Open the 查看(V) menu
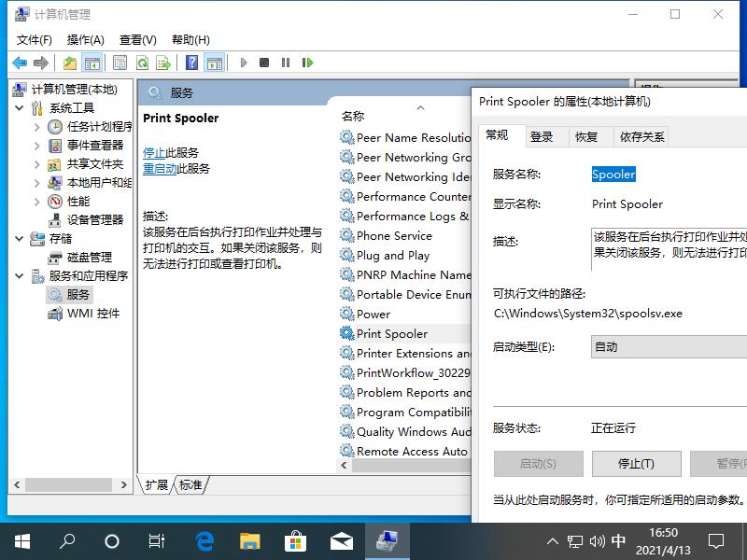747x560 pixels. 137,40
